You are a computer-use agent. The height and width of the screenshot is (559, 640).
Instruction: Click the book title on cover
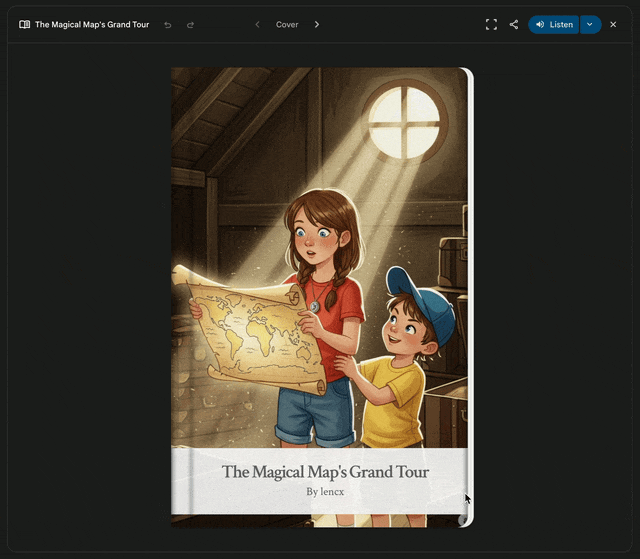click(x=325, y=472)
